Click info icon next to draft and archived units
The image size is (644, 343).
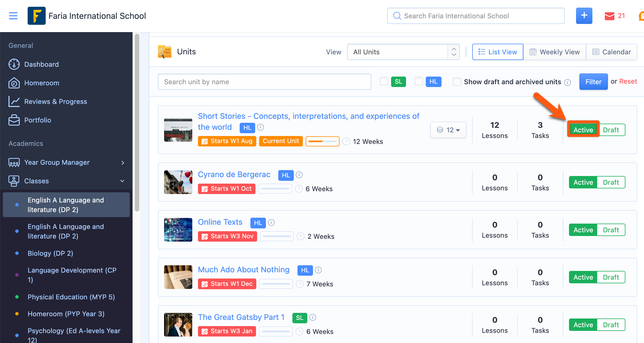[568, 82]
